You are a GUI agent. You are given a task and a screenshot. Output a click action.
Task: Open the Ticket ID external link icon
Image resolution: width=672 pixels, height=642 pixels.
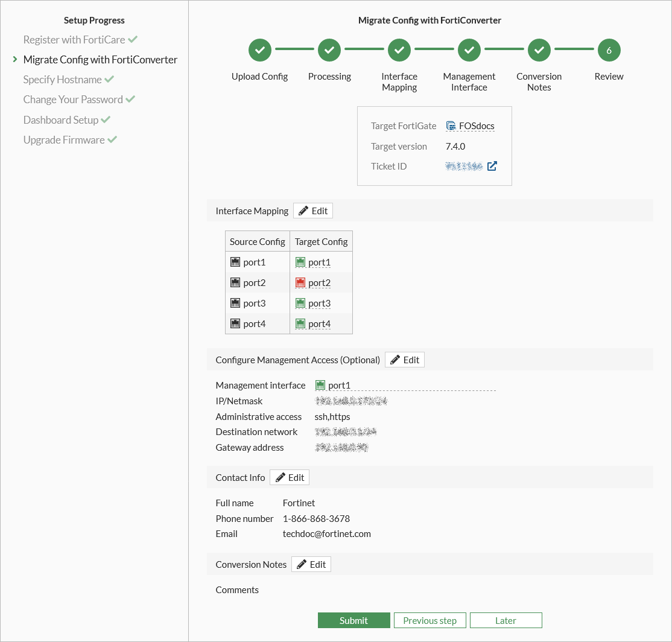[492, 166]
